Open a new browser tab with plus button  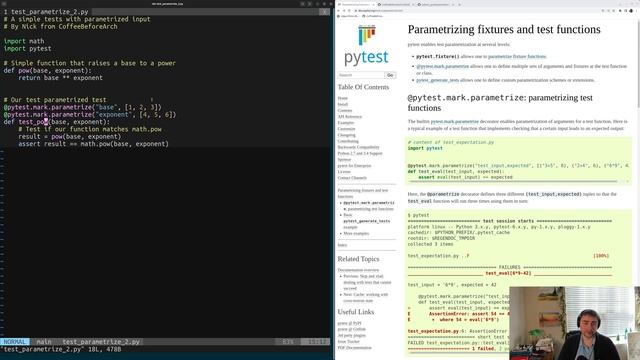(460, 4)
